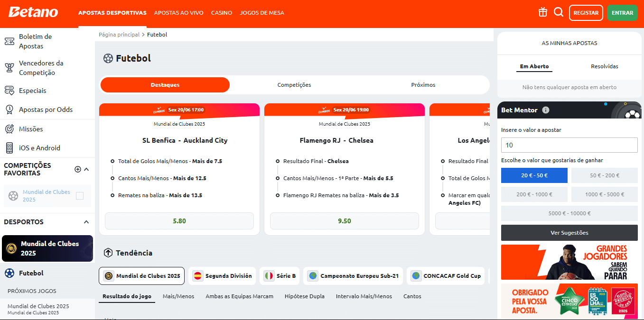Click Combos badge on Flamengo card

pyautogui.click(x=324, y=110)
